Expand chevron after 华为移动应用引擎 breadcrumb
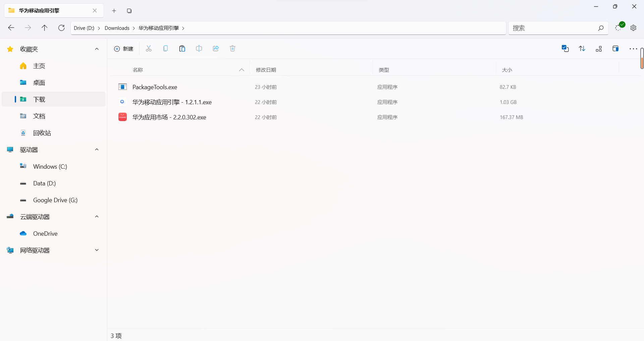Image resolution: width=644 pixels, height=341 pixels. [x=183, y=28]
